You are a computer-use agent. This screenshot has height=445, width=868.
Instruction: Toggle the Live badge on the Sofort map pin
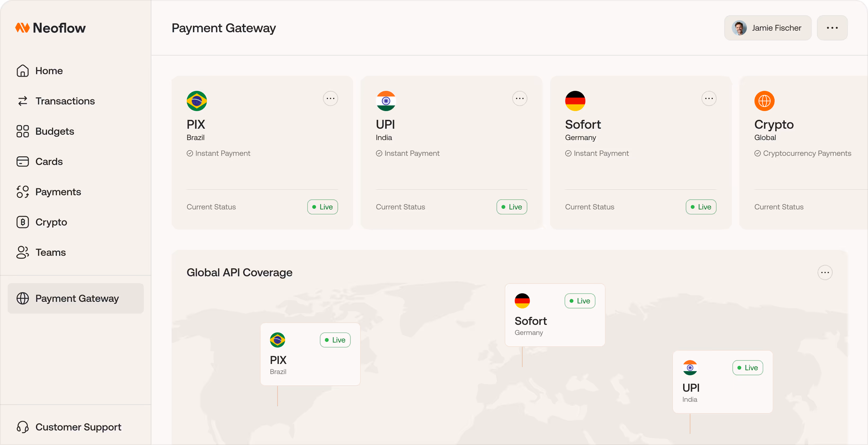click(x=579, y=301)
